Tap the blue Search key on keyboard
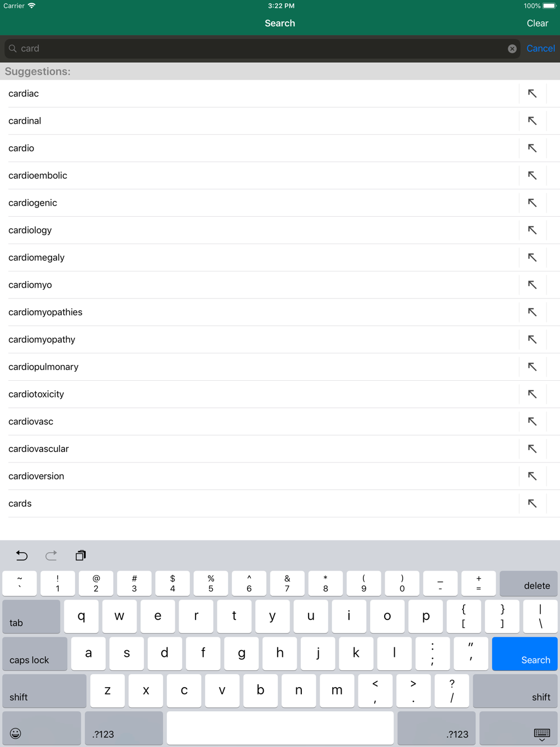The width and height of the screenshot is (560, 747). (525, 654)
